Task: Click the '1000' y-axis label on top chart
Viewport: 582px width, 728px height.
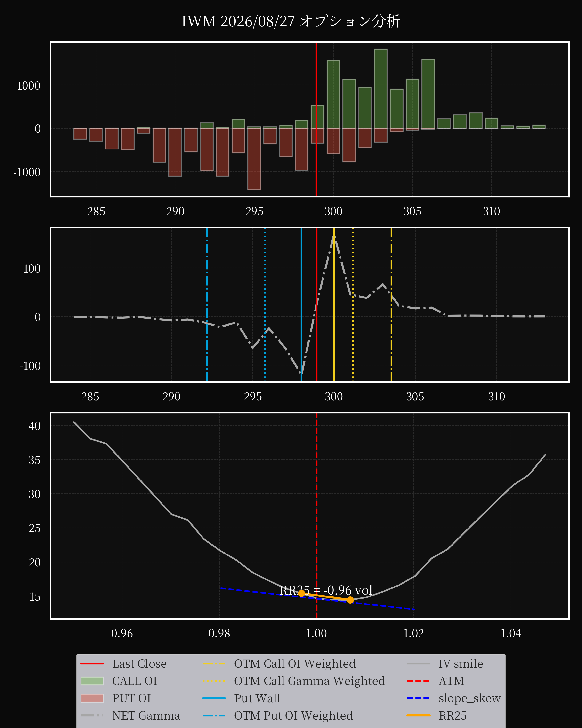Action: (29, 85)
